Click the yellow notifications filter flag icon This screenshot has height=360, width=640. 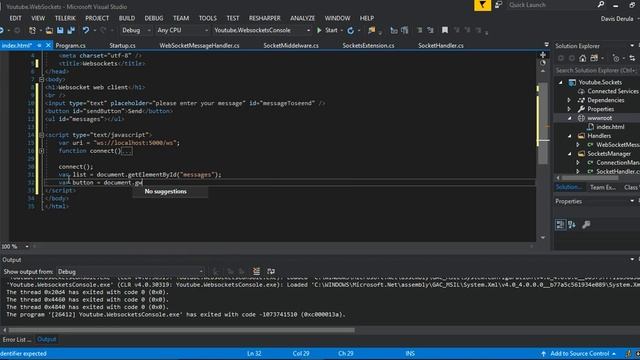tap(482, 5)
